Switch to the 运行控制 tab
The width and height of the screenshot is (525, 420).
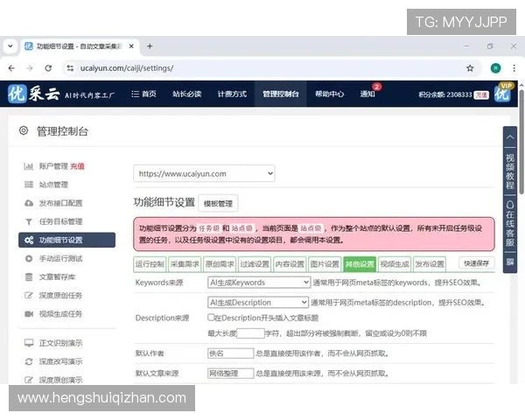(x=150, y=264)
